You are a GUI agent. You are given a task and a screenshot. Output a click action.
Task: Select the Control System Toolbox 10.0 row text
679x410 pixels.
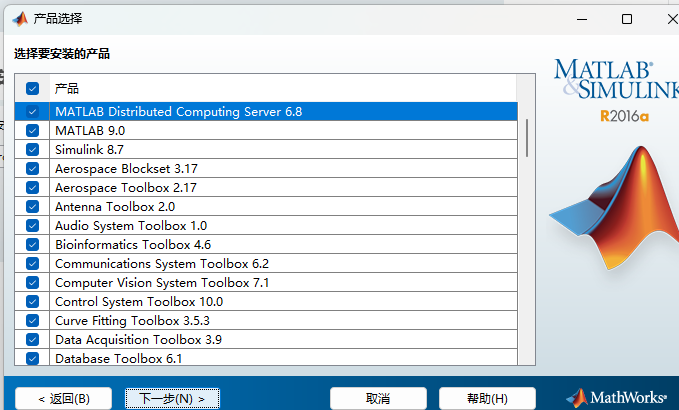[139, 302]
